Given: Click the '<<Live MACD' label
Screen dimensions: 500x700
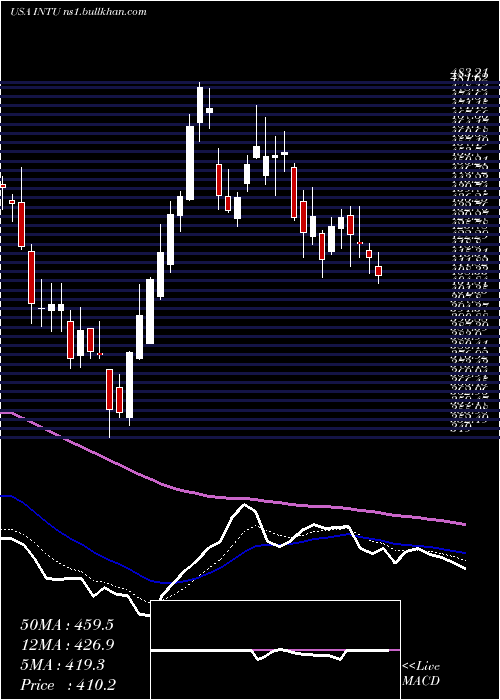Looking at the screenshot, I should point(421,674).
